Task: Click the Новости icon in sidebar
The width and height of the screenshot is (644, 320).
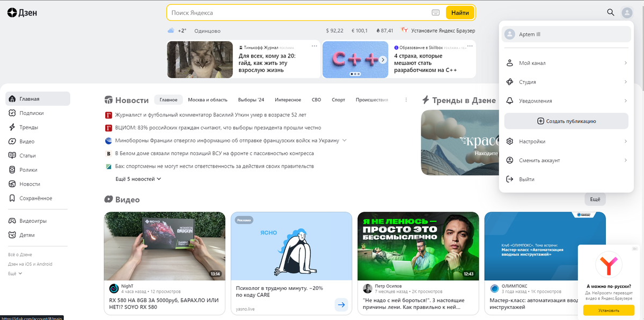Action: pos(12,184)
